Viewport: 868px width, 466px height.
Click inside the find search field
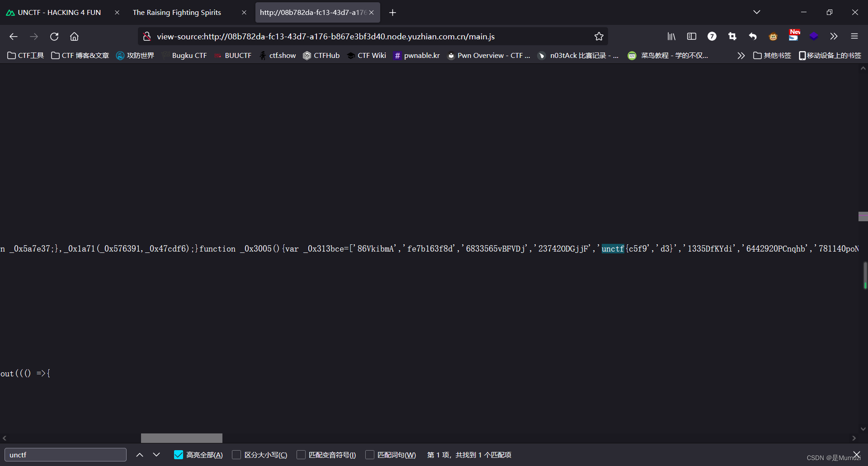click(65, 455)
